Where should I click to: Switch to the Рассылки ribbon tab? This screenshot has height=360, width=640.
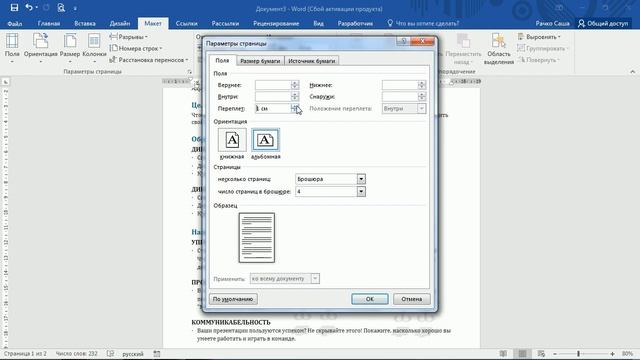225,23
